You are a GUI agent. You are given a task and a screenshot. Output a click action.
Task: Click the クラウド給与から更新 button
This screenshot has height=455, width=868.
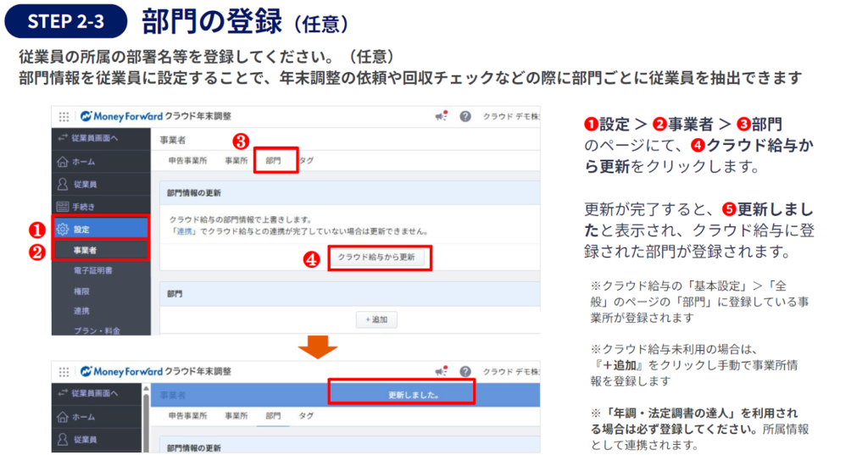point(376,258)
